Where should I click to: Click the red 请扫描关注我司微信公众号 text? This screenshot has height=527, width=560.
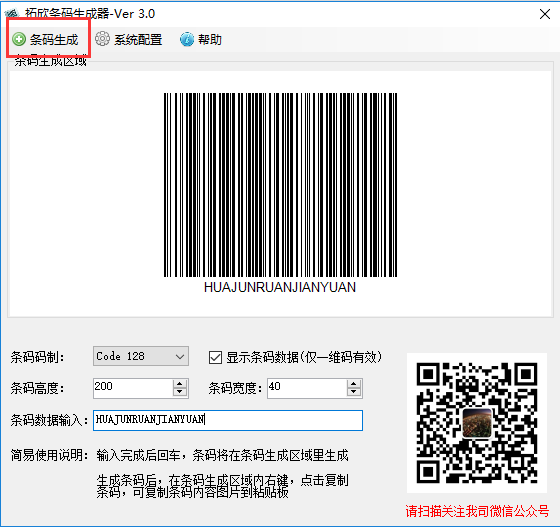coord(477,511)
